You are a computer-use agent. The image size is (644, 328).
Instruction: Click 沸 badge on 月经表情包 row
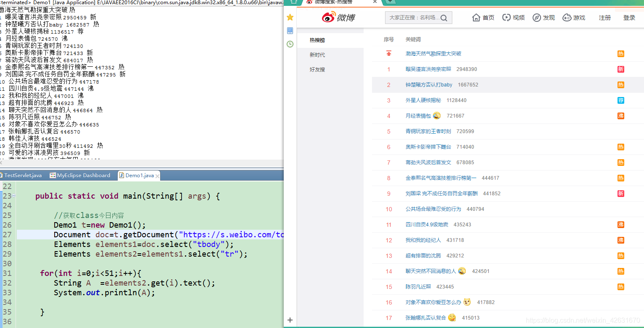coord(621,116)
